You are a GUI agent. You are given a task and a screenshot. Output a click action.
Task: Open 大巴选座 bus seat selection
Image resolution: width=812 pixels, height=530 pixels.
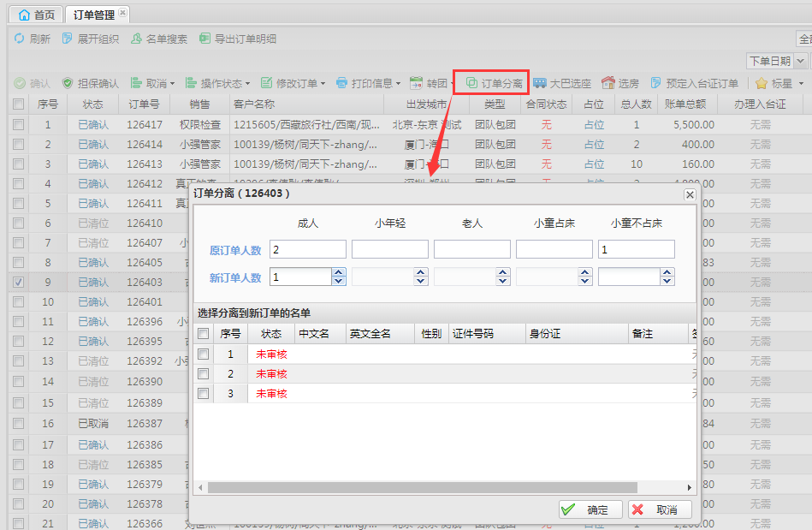pos(562,83)
